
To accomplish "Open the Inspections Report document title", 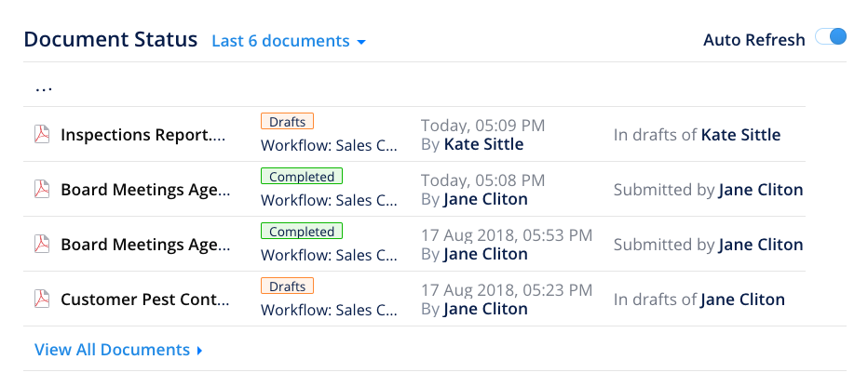I will click(x=143, y=135).
